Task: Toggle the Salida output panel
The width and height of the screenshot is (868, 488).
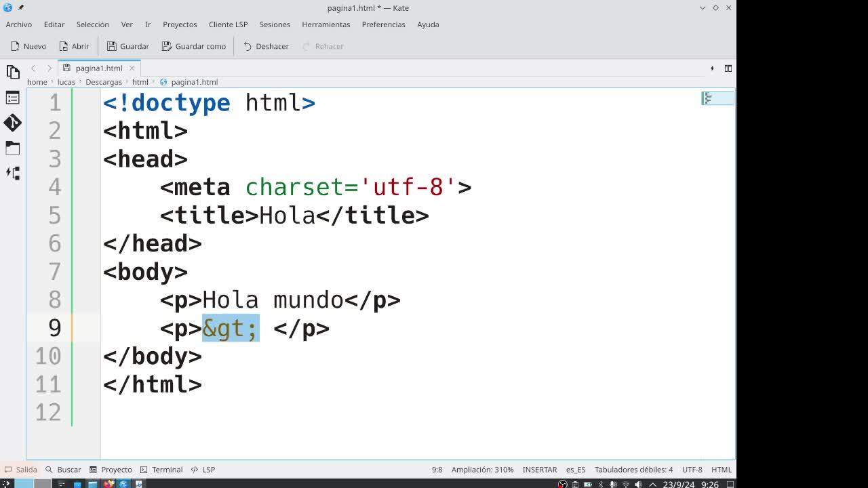Action: pos(20,470)
